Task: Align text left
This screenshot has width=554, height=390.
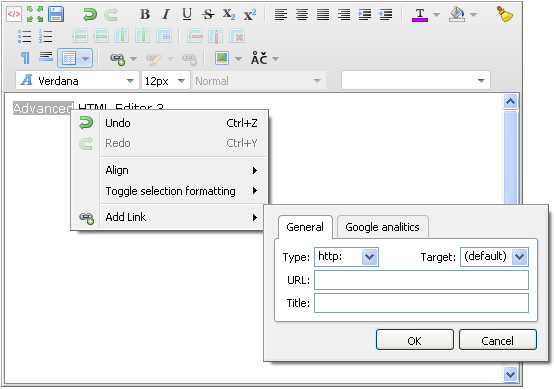Action: pyautogui.click(x=281, y=14)
